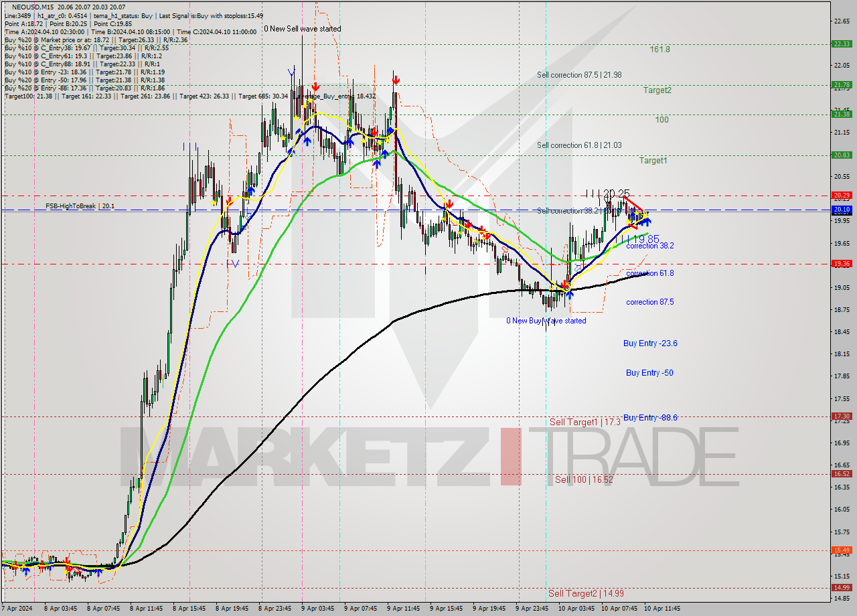Click the orange 15.49 stoploss price tag
The image size is (857, 616).
pyautogui.click(x=842, y=550)
